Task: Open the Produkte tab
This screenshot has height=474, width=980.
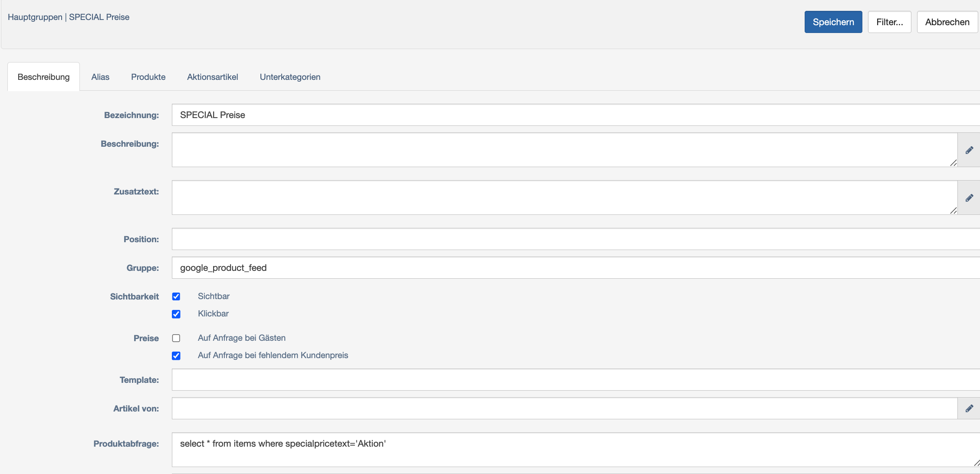Action: [148, 77]
